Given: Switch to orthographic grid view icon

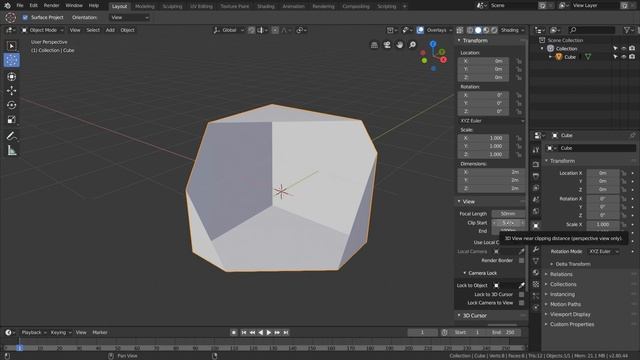Looking at the screenshot, I should [x=374, y=45].
